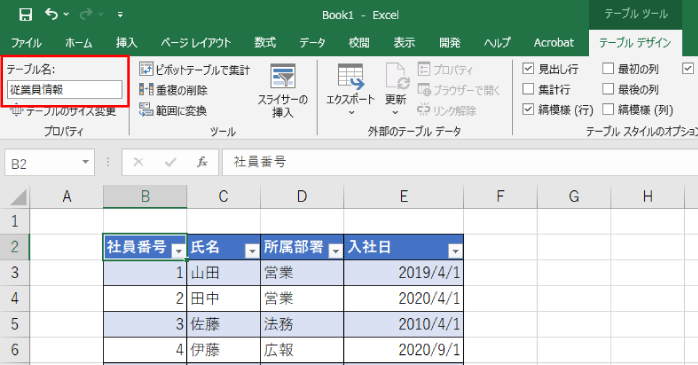The height and width of the screenshot is (365, 698).
Task: Click the cell containing 伊藤
Action: (x=224, y=350)
